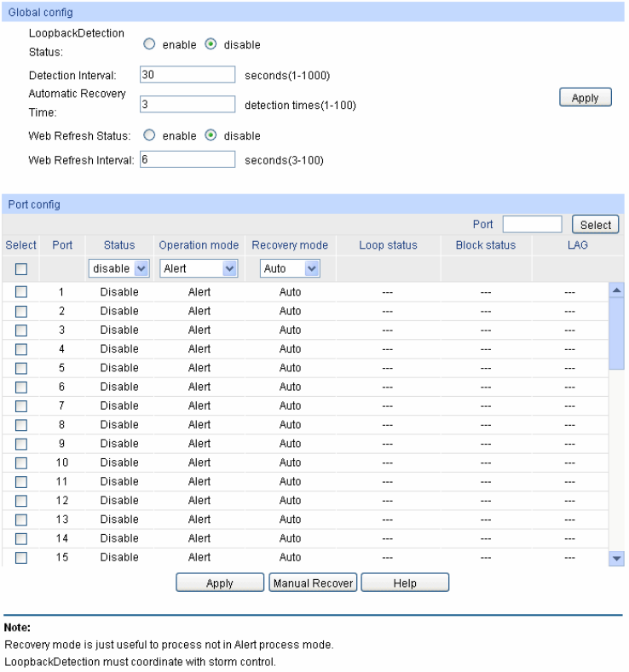Open the Recovery mode dropdown showing Auto
Screen dimensions: 629x672
click(290, 269)
